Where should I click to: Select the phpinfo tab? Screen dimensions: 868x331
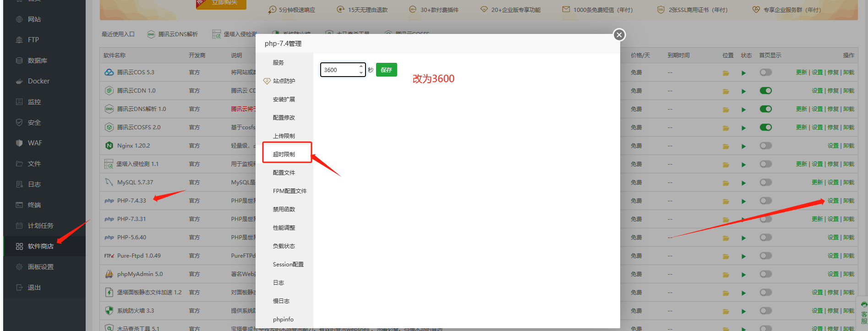coord(284,320)
